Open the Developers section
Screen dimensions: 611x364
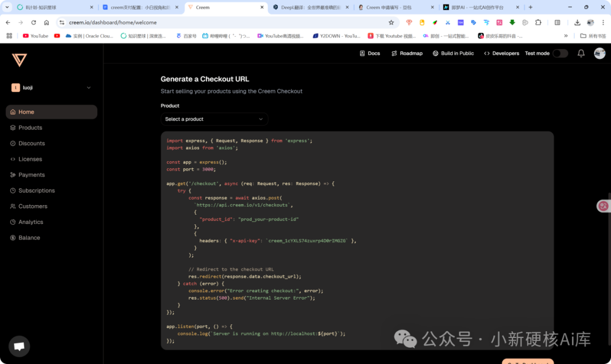click(501, 53)
